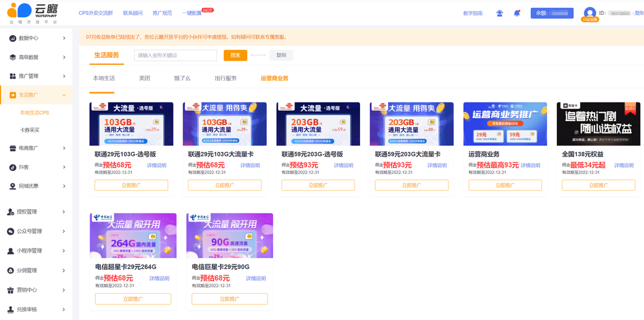Click the 营销中心 gift icon
644x320 pixels.
pyautogui.click(x=11, y=290)
